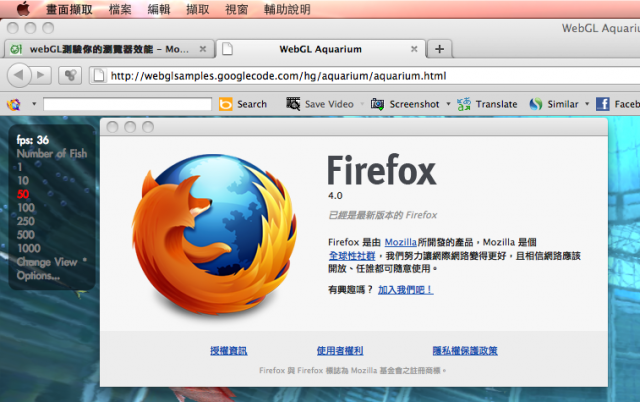Click the Similar toolbar button

click(554, 104)
